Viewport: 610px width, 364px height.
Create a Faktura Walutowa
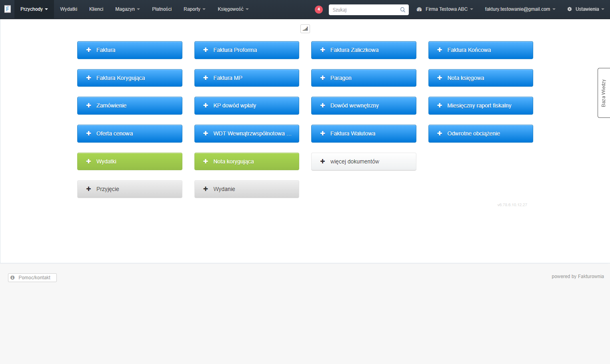[364, 133]
